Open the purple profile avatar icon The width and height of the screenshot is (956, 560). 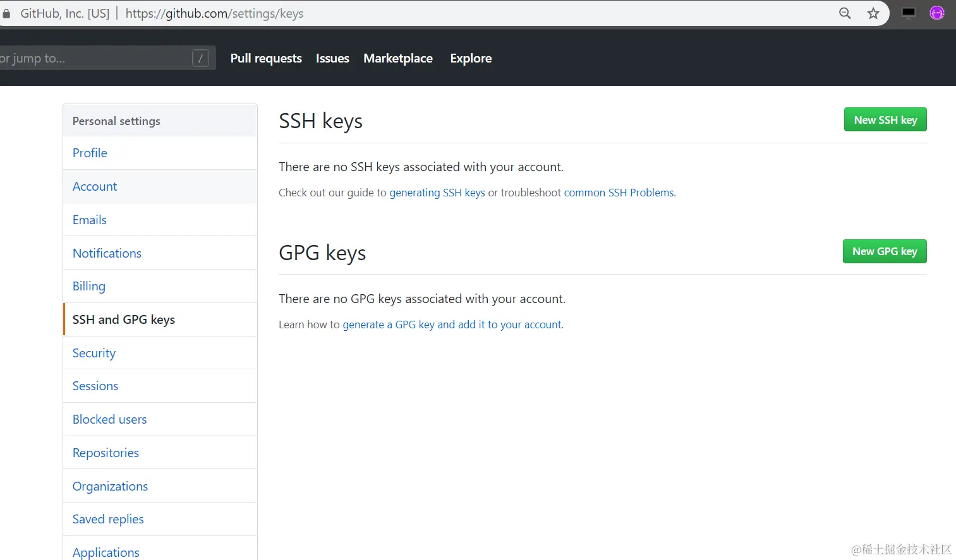937,13
